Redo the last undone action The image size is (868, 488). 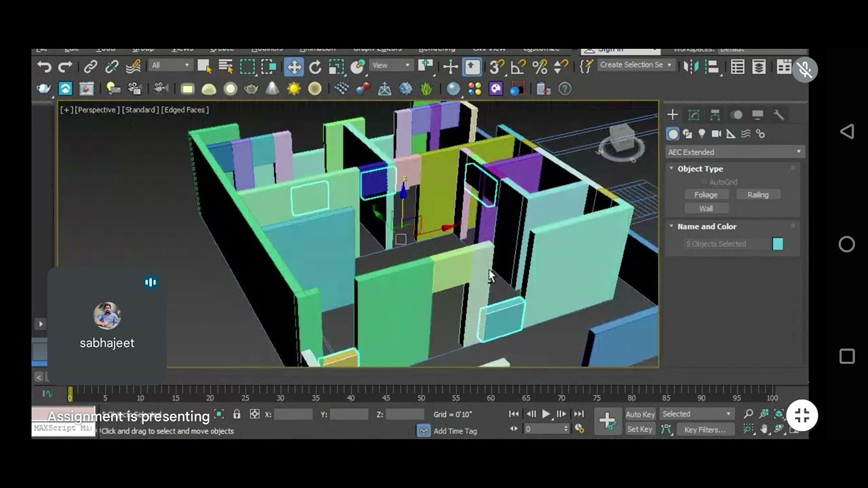(x=65, y=66)
